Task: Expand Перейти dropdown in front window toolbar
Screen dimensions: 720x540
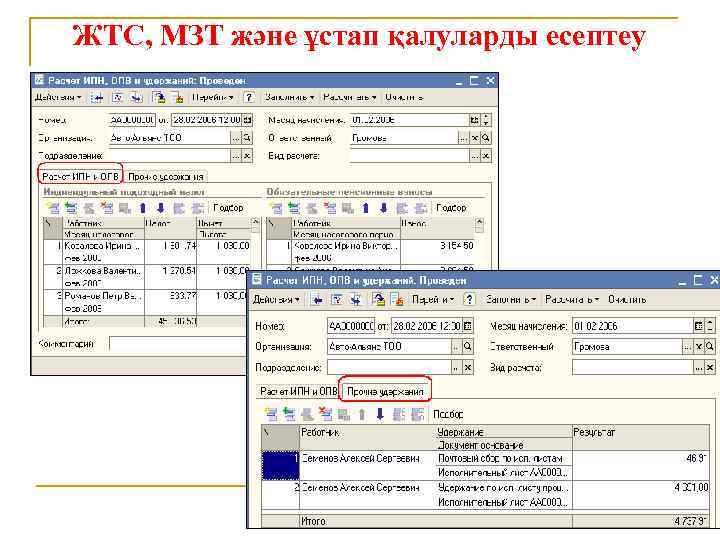Action: (433, 299)
